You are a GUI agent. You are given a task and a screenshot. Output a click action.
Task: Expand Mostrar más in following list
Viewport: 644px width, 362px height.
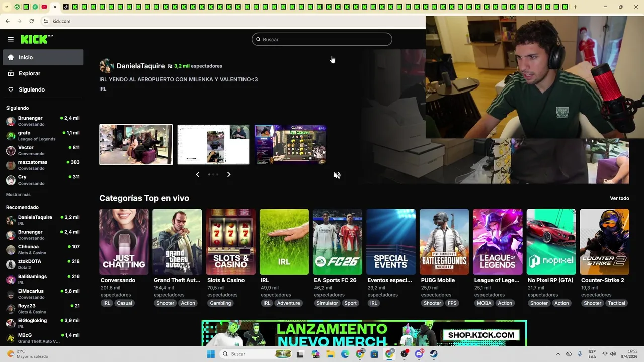(x=18, y=194)
